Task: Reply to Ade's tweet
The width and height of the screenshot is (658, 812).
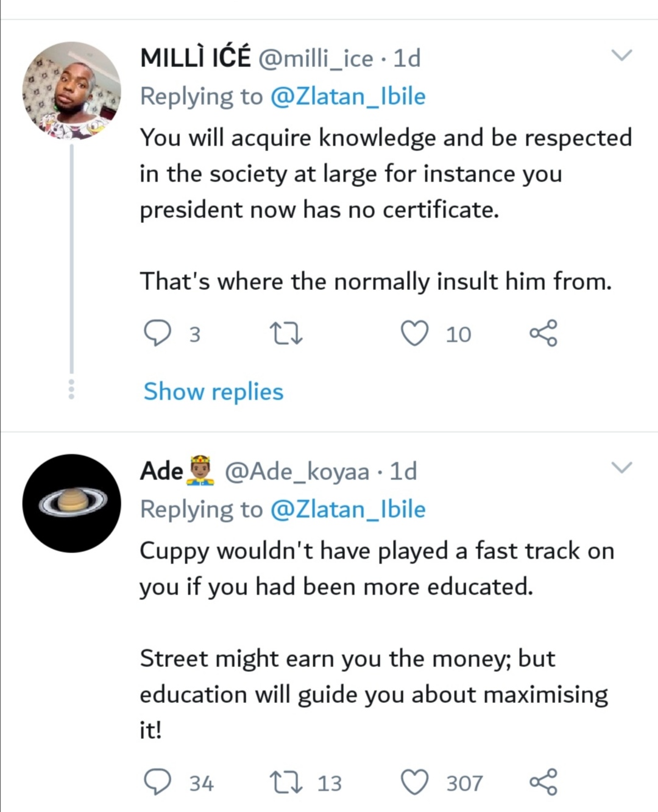Action: click(157, 782)
